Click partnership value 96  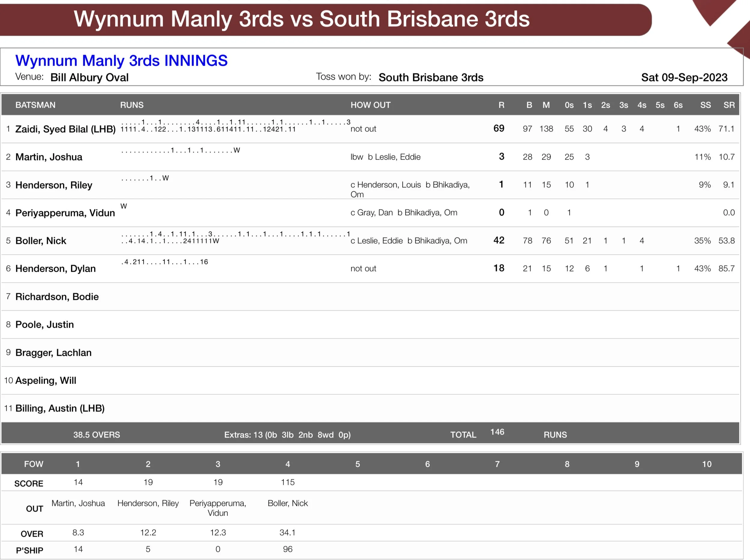pyautogui.click(x=287, y=549)
